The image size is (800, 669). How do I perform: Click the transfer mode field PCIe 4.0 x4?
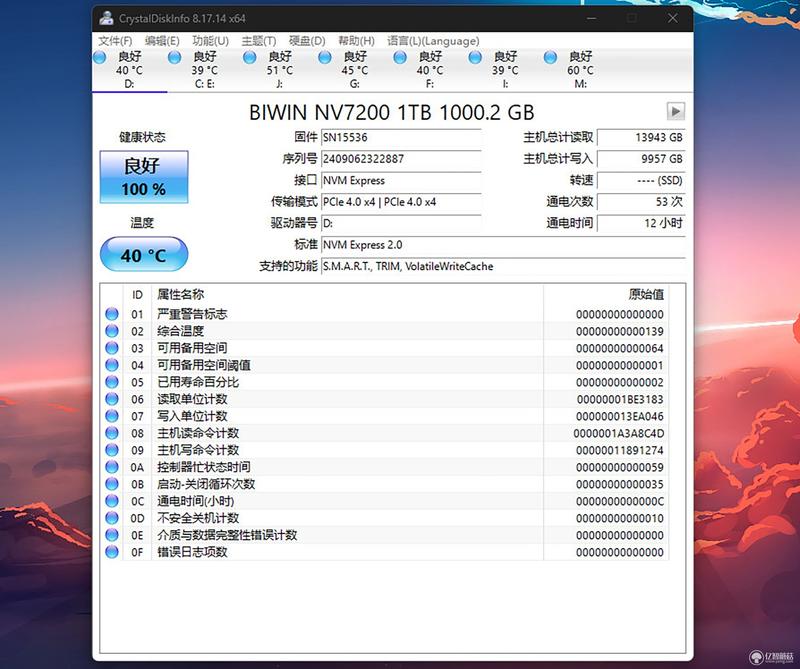pyautogui.click(x=402, y=202)
